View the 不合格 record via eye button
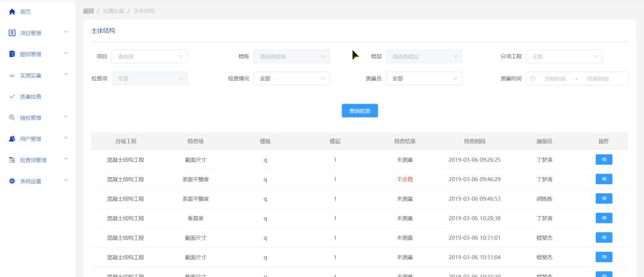Viewport: 644px width, 277px height. point(604,179)
